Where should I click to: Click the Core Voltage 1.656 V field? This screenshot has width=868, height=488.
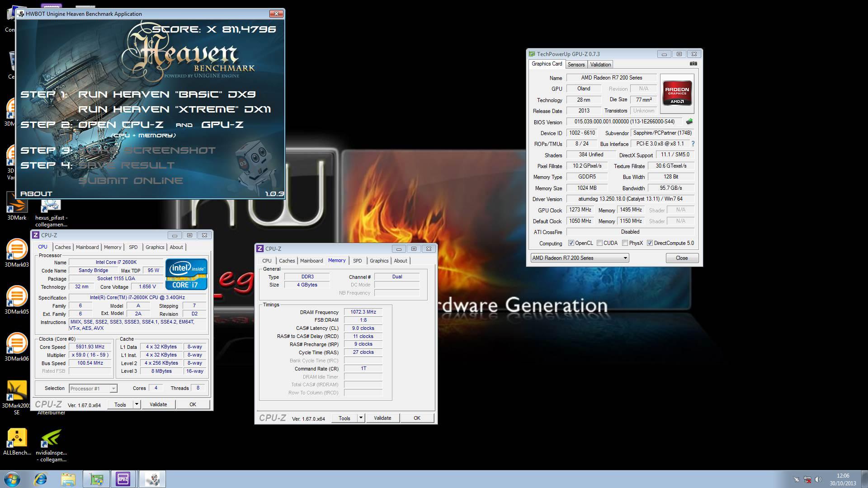(147, 287)
